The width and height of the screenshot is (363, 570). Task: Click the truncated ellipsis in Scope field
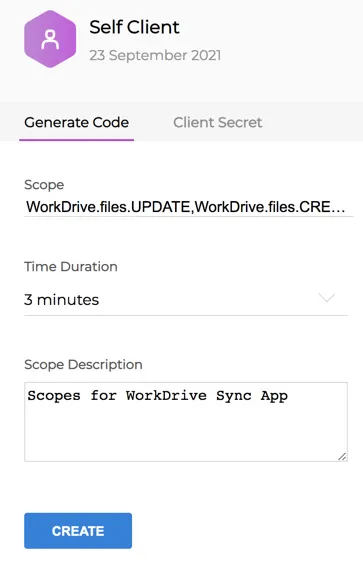[338, 210]
